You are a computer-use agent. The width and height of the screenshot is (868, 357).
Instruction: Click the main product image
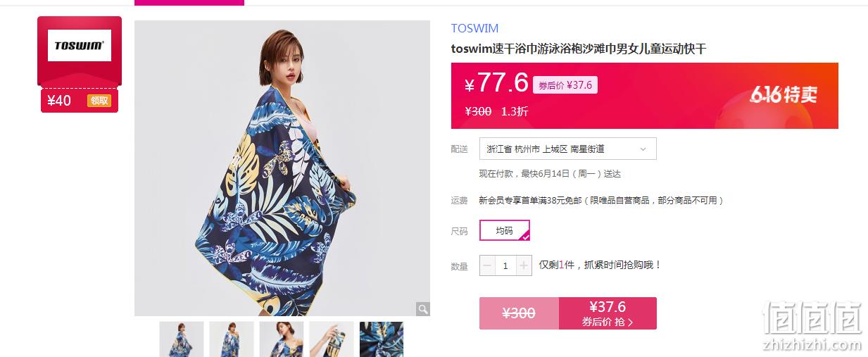[282, 168]
